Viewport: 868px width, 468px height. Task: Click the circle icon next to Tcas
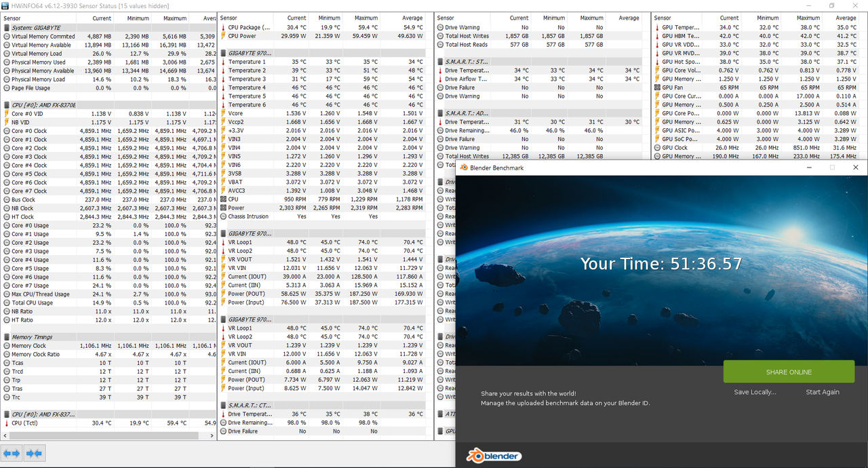pyautogui.click(x=7, y=363)
